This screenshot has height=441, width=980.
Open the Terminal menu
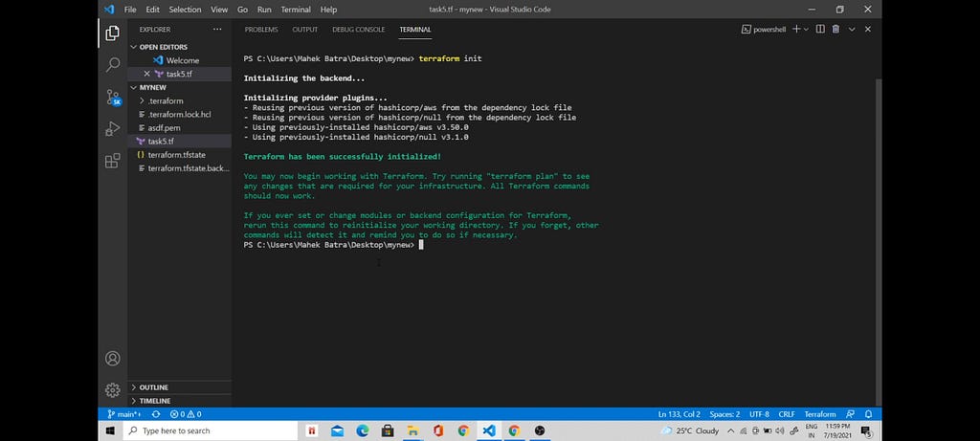(296, 10)
